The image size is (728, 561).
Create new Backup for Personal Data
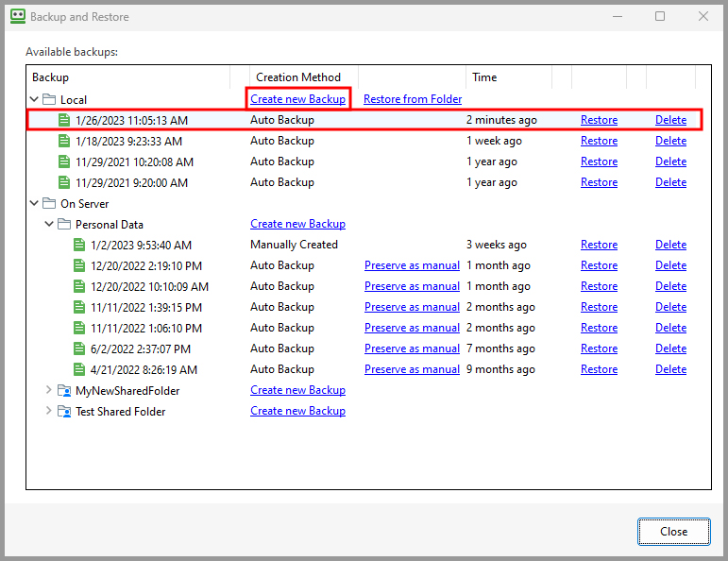click(297, 224)
